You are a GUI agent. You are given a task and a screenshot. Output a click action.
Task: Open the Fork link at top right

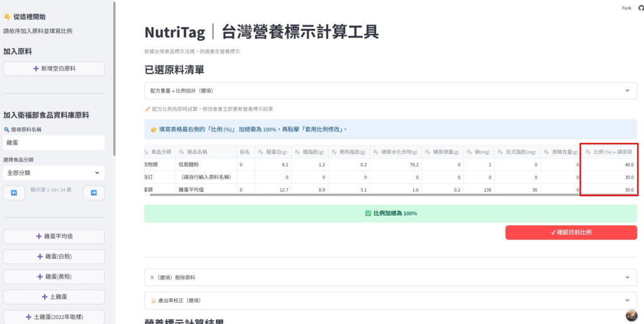(x=627, y=8)
